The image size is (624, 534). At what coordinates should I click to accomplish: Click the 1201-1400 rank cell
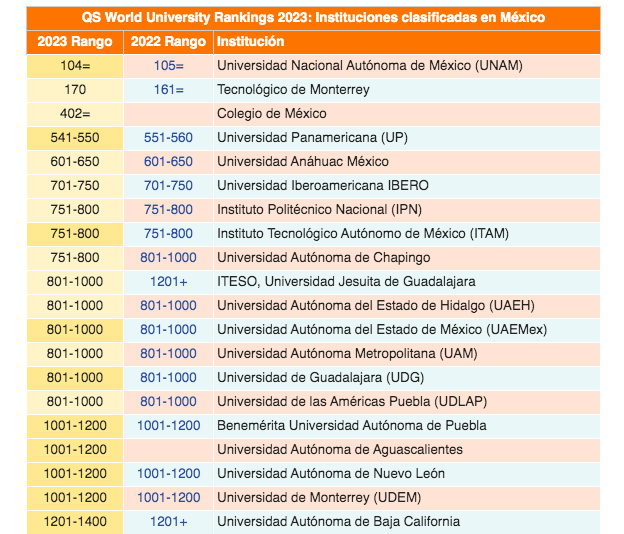pos(75,522)
